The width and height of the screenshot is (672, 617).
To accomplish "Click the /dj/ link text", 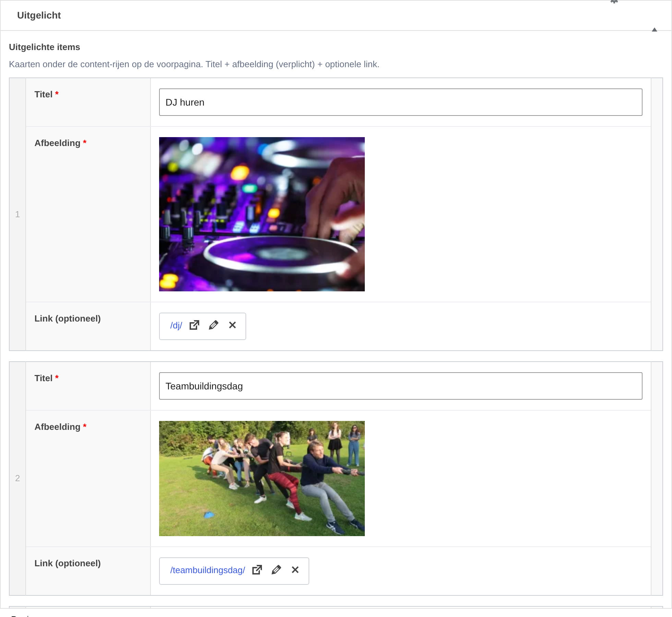I will pos(176,325).
